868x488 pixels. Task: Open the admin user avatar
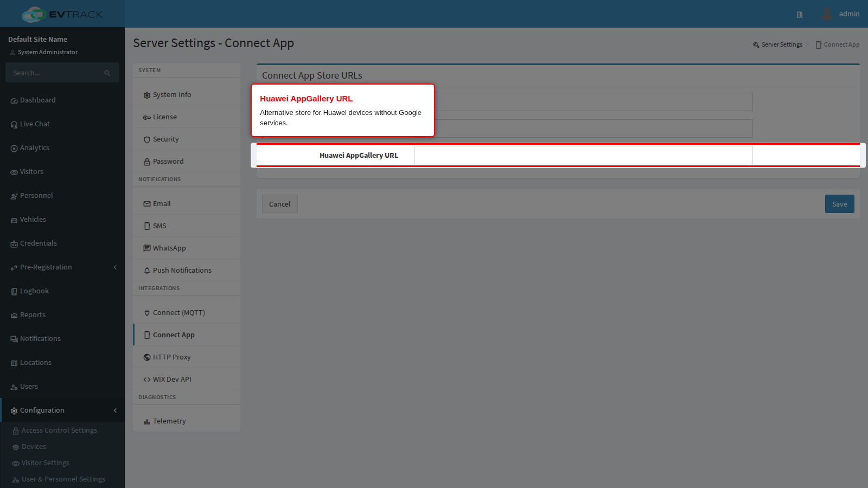(827, 14)
